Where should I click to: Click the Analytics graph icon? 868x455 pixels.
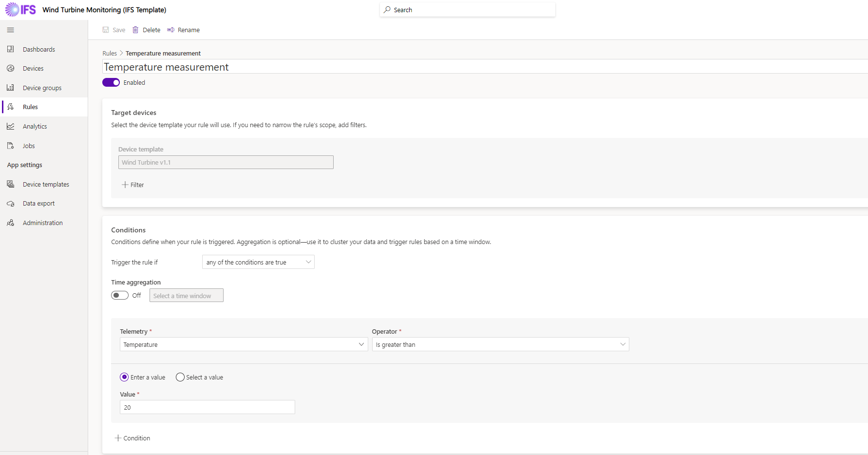11,126
